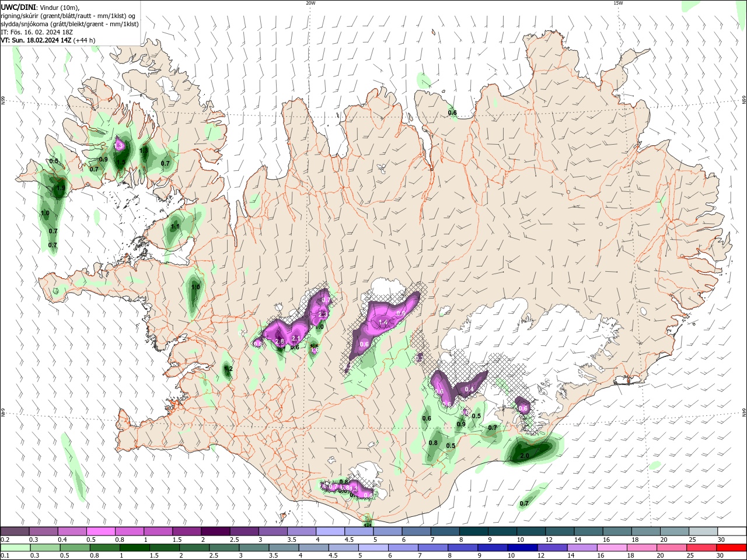Click the snow scale swatch starting at 0.2
This screenshot has width=747, height=560.
15,531
